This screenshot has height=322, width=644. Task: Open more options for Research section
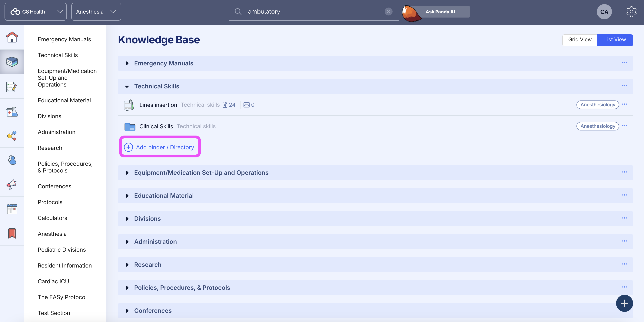tap(624, 264)
